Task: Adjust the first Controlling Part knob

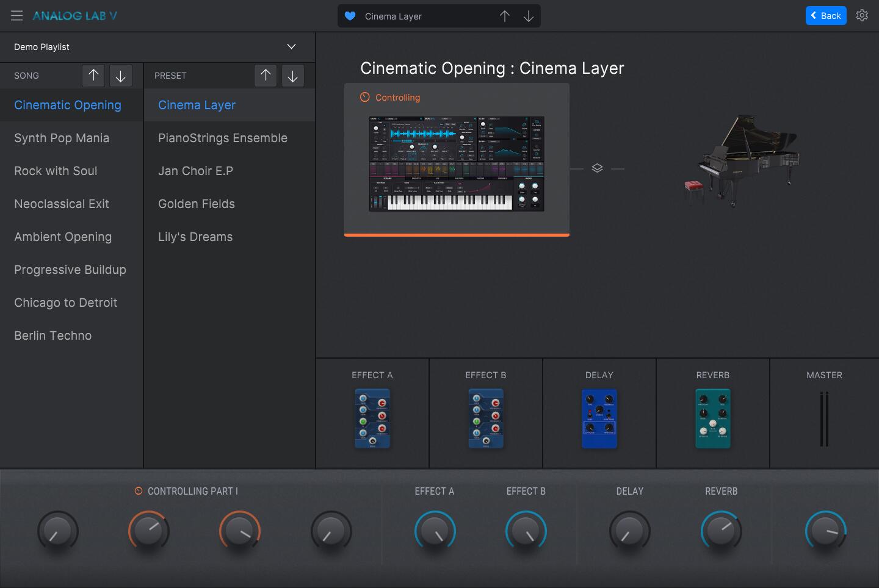Action: [x=58, y=531]
